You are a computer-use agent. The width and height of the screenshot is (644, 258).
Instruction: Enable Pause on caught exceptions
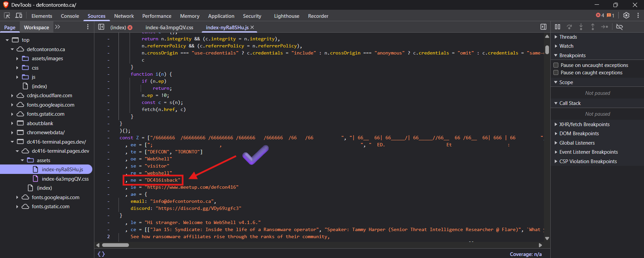pyautogui.click(x=556, y=73)
